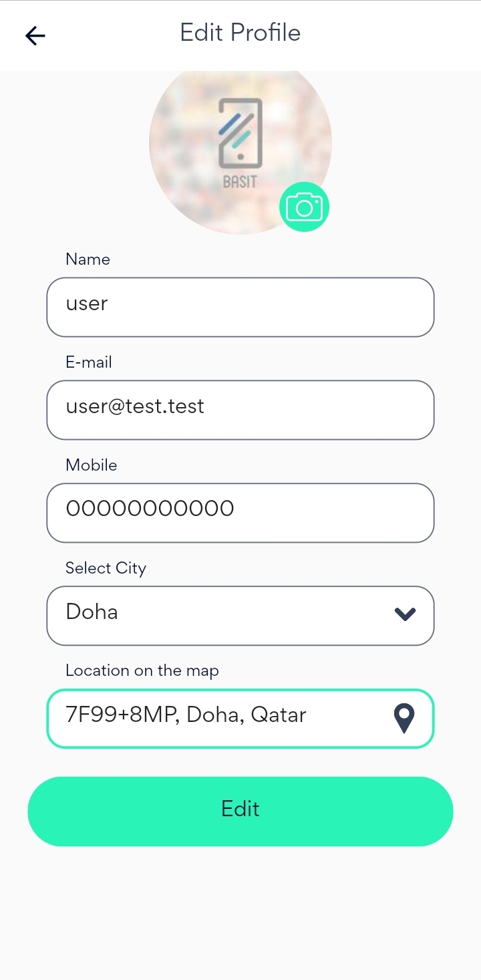Click the E-mail label
The width and height of the screenshot is (481, 980).
(x=89, y=362)
